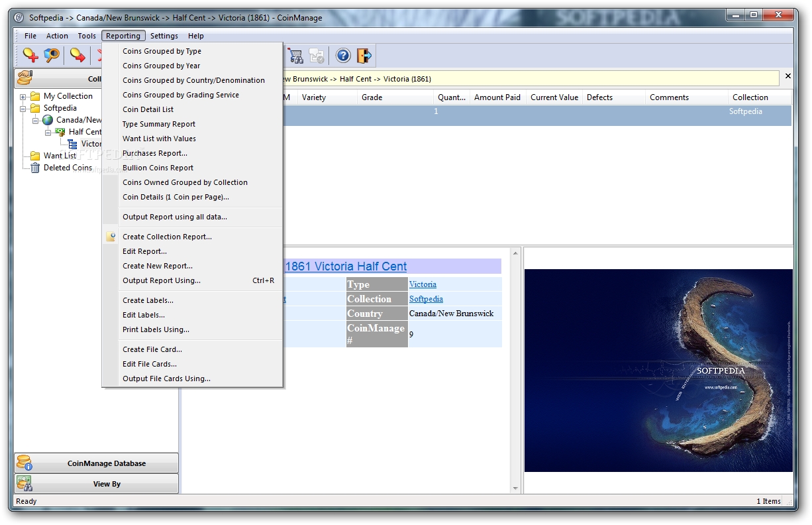Screen dimensions: 812x525
Task: Open the File menu
Action: tap(30, 36)
